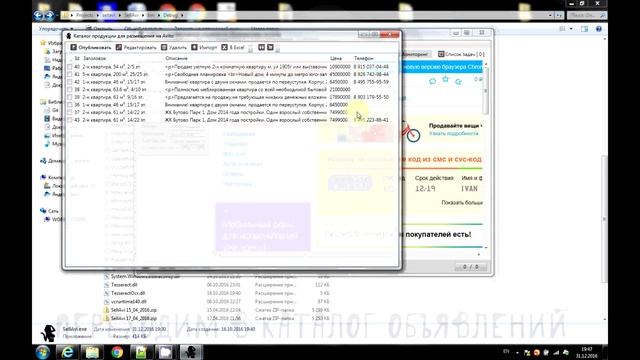Open Google Chrome from the taskbar

(x=117, y=352)
